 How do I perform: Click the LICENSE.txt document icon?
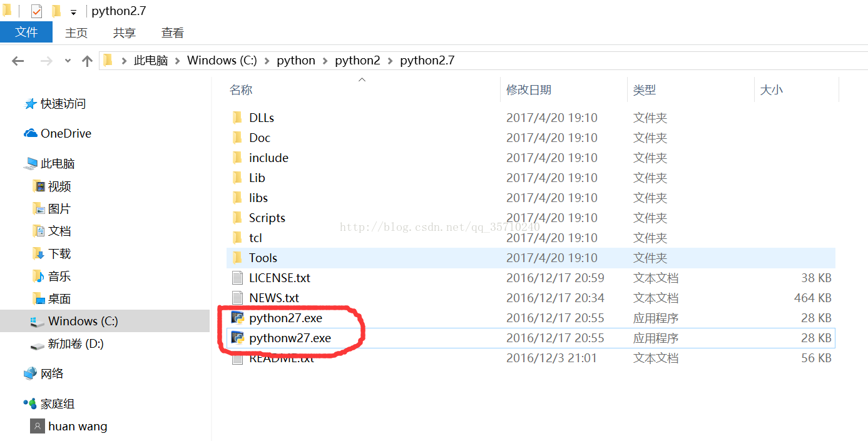pos(237,278)
